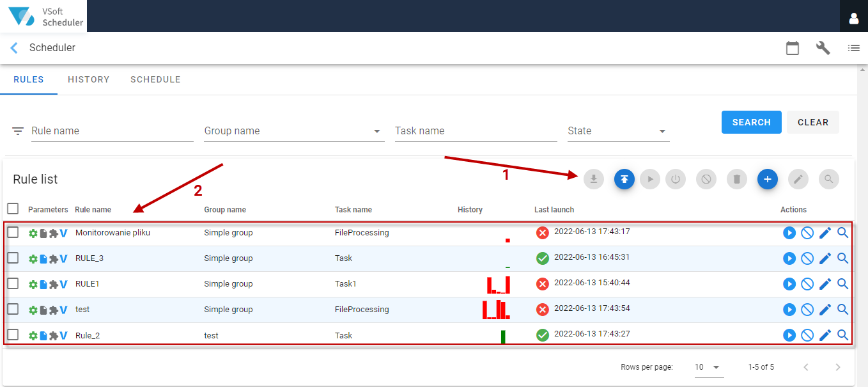
Task: Switch to the RULES tab
Action: [29, 80]
